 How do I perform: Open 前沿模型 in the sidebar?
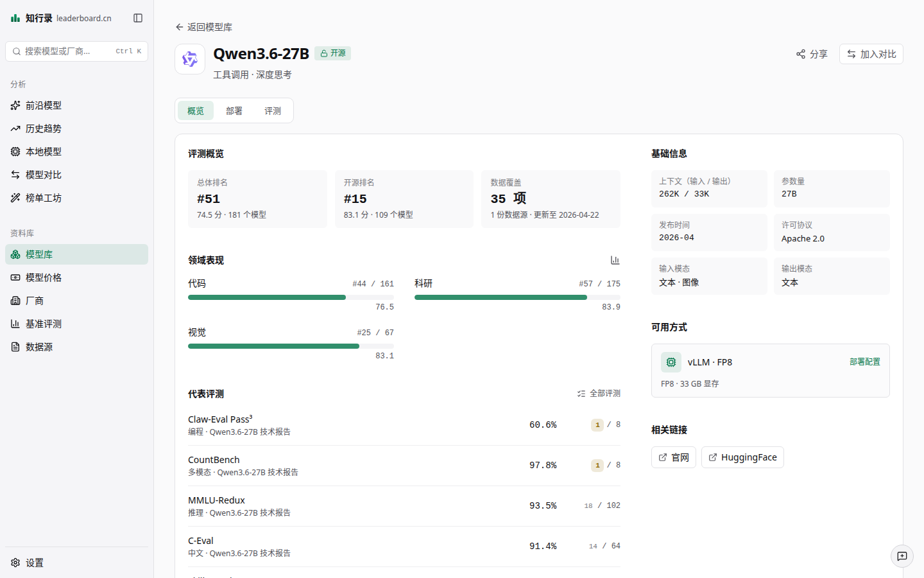point(76,105)
